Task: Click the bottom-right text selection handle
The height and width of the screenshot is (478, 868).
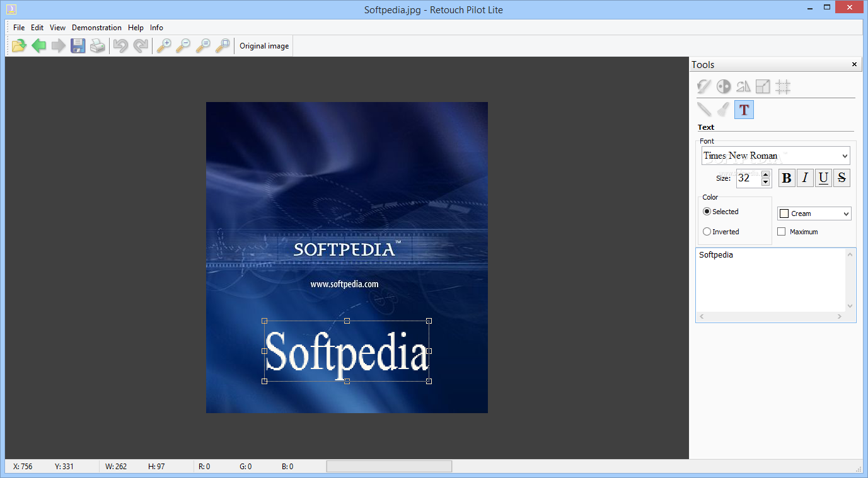Action: point(429,381)
